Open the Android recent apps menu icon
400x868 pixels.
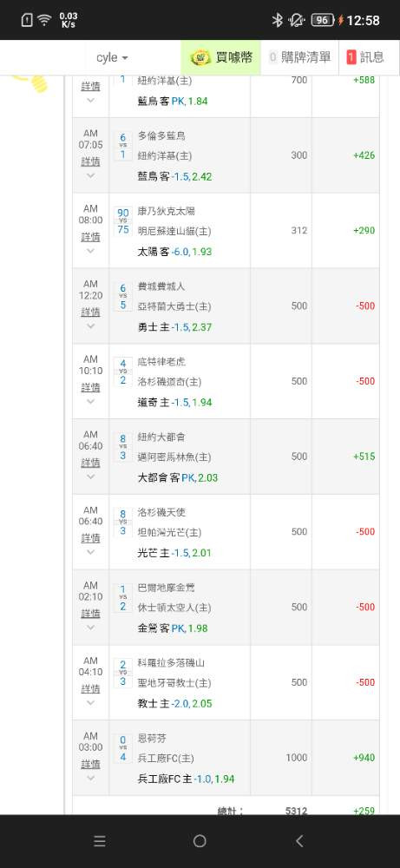coord(100,841)
